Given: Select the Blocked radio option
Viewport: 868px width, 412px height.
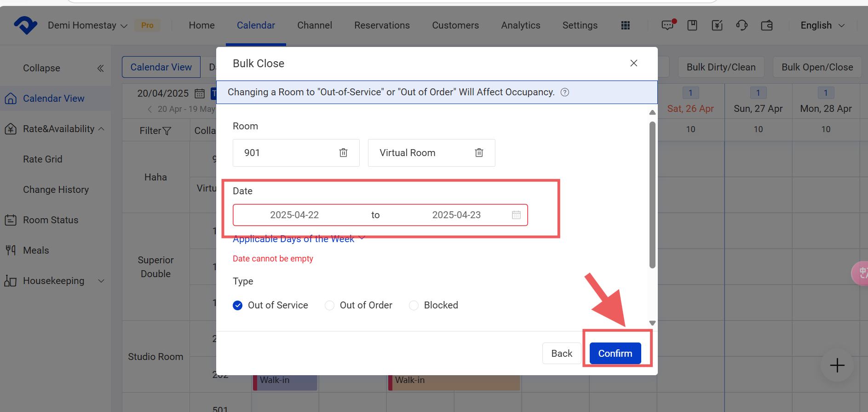Looking at the screenshot, I should [414, 305].
